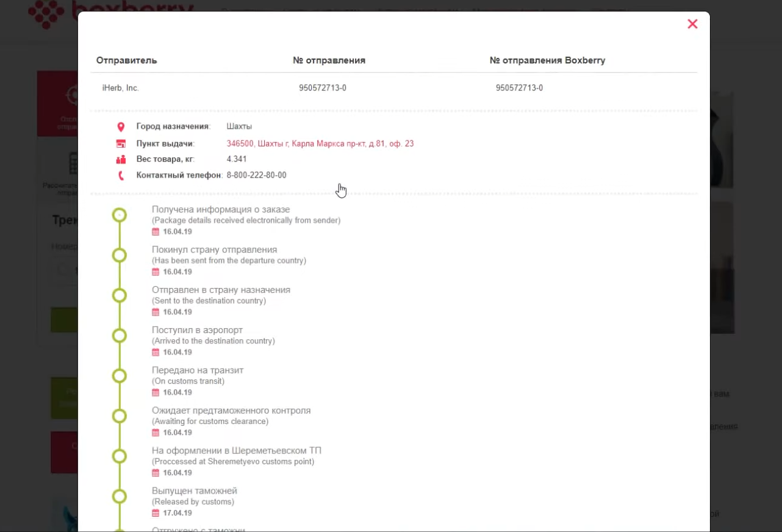782x532 pixels.
Task: Select text Has been sent from the departure country
Action: click(229, 261)
